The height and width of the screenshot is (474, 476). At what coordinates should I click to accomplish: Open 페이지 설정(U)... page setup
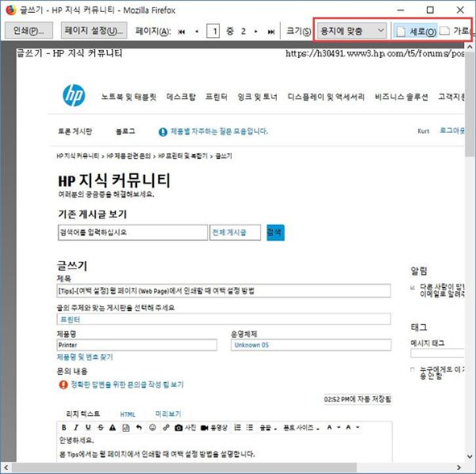[93, 31]
